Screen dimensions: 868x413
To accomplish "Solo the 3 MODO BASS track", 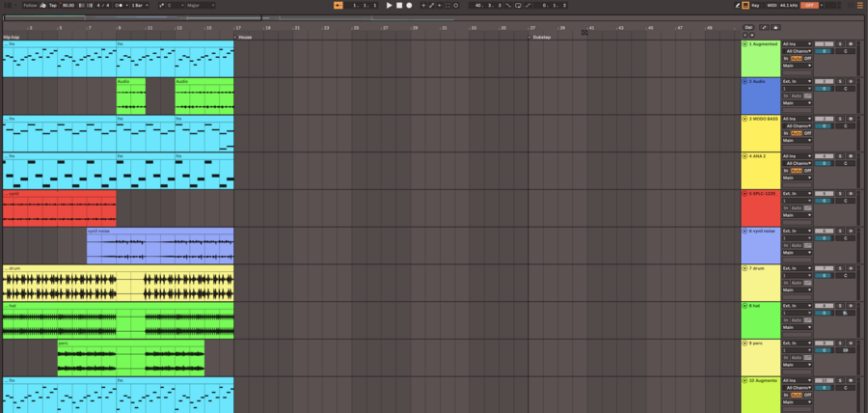I will (840, 119).
